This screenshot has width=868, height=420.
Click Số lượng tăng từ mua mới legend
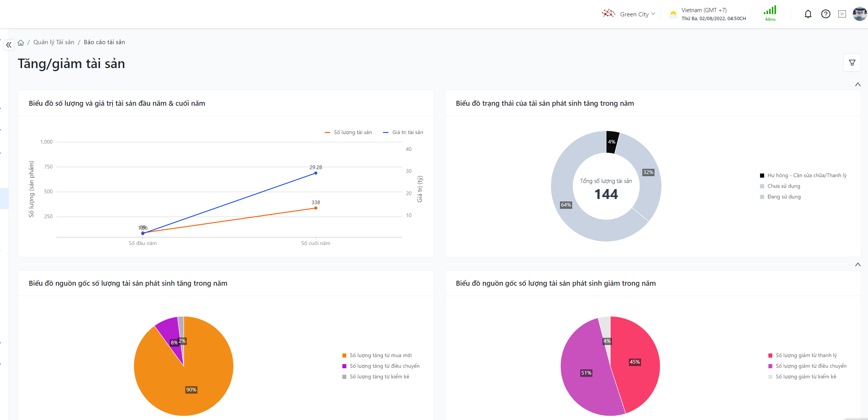381,355
